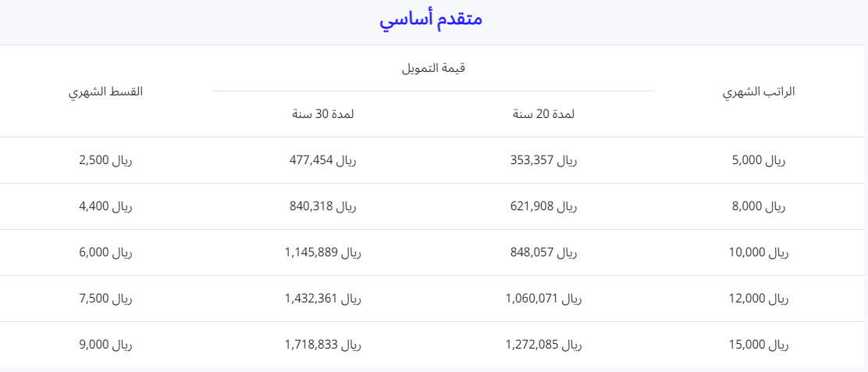868x372 pixels.
Task: Select the 1,145,889 ريال financing value
Action: point(323,252)
